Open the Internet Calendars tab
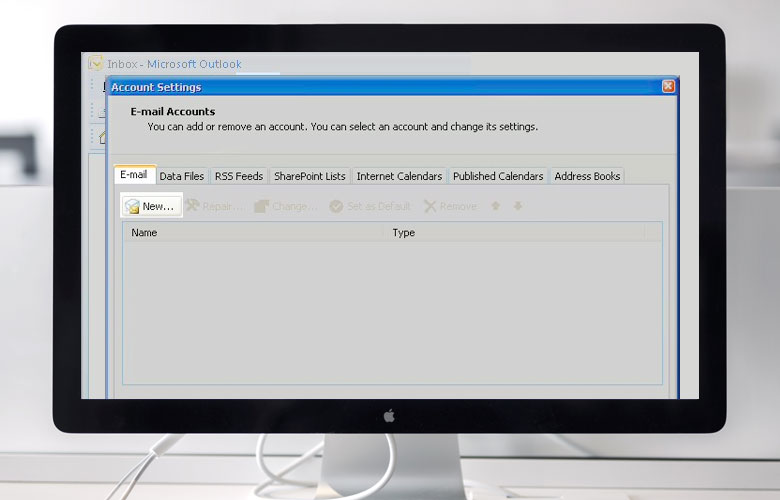 pos(399,176)
